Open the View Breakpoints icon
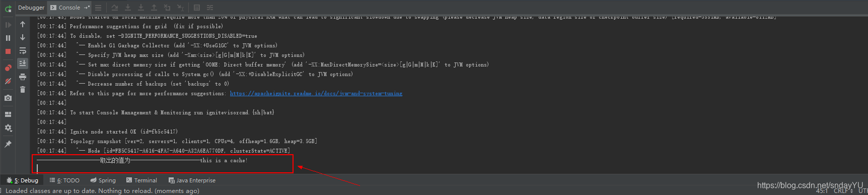 [x=8, y=68]
